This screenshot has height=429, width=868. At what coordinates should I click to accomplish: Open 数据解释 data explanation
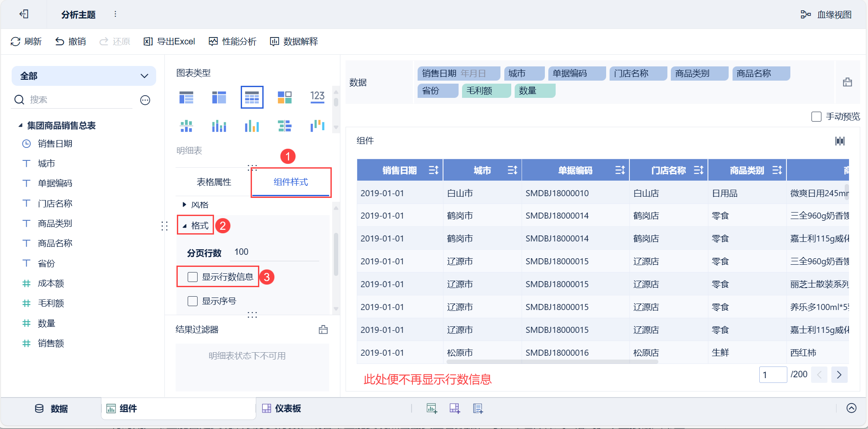point(294,41)
